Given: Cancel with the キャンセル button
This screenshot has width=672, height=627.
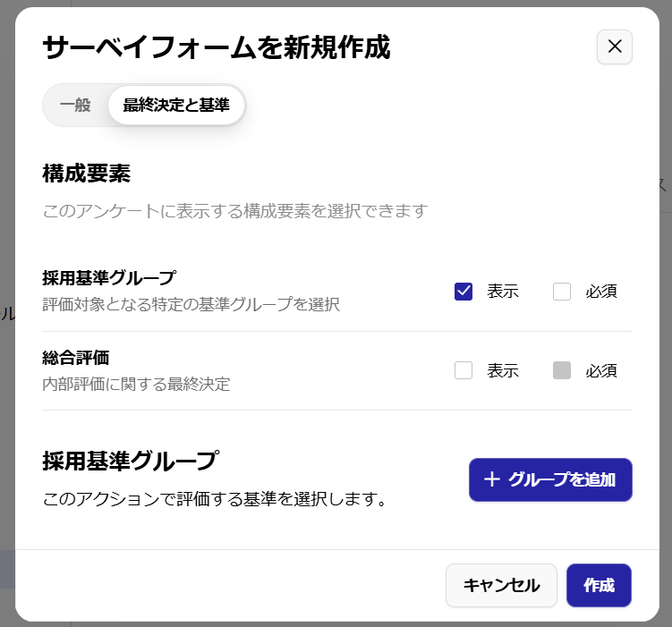Looking at the screenshot, I should click(x=501, y=585).
